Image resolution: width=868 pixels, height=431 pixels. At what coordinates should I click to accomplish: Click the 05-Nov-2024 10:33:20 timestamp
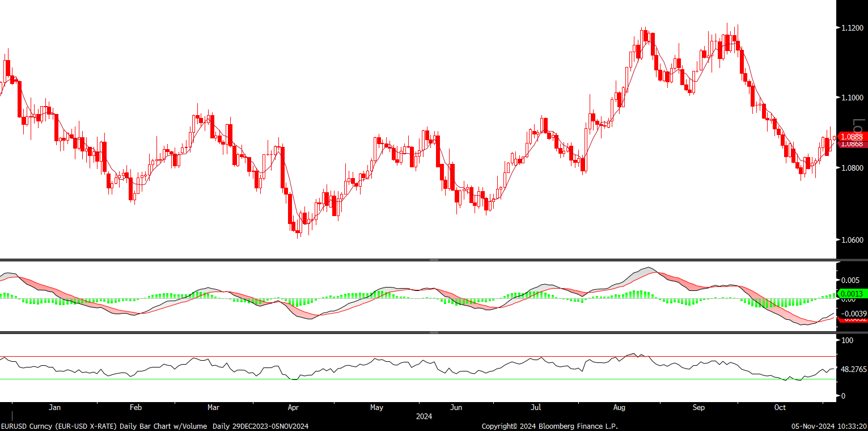click(x=829, y=426)
